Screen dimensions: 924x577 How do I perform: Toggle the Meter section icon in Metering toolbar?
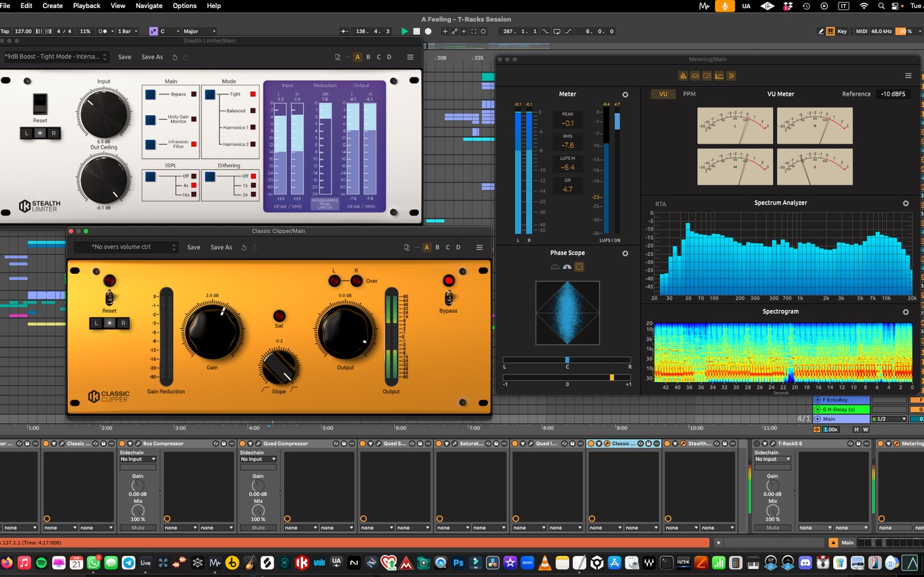click(x=683, y=75)
